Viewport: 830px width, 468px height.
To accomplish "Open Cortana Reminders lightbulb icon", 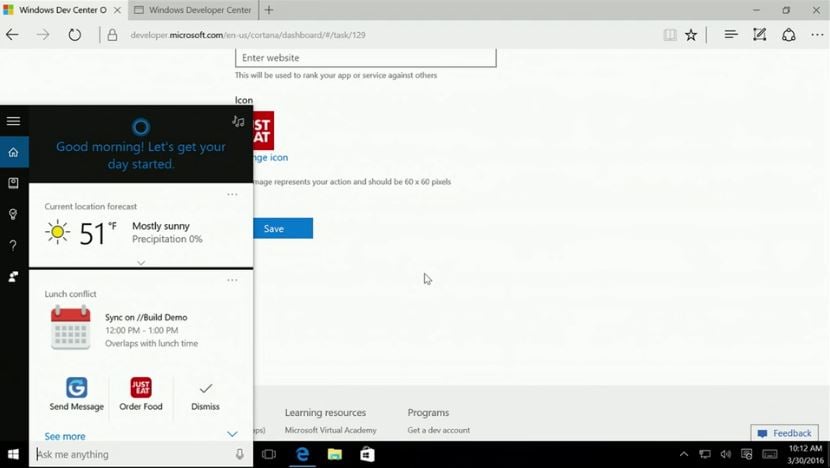I will (13, 214).
